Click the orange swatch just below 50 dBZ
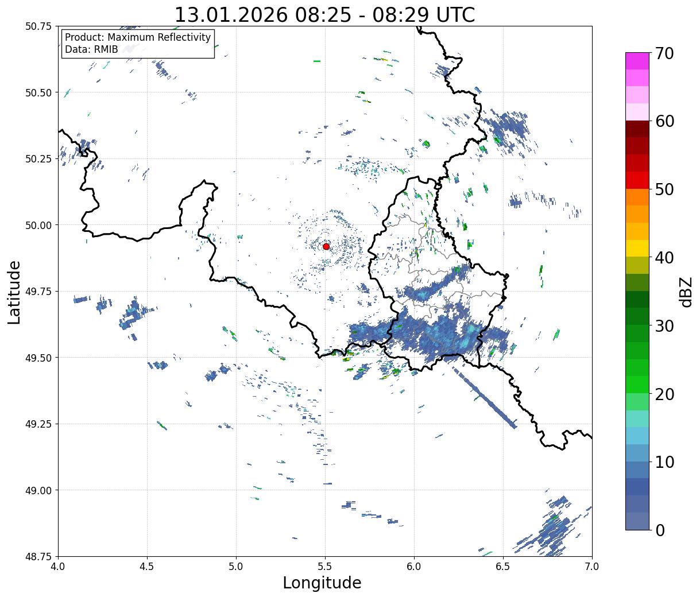Image resolution: width=700 pixels, height=597 pixels. pos(637,197)
